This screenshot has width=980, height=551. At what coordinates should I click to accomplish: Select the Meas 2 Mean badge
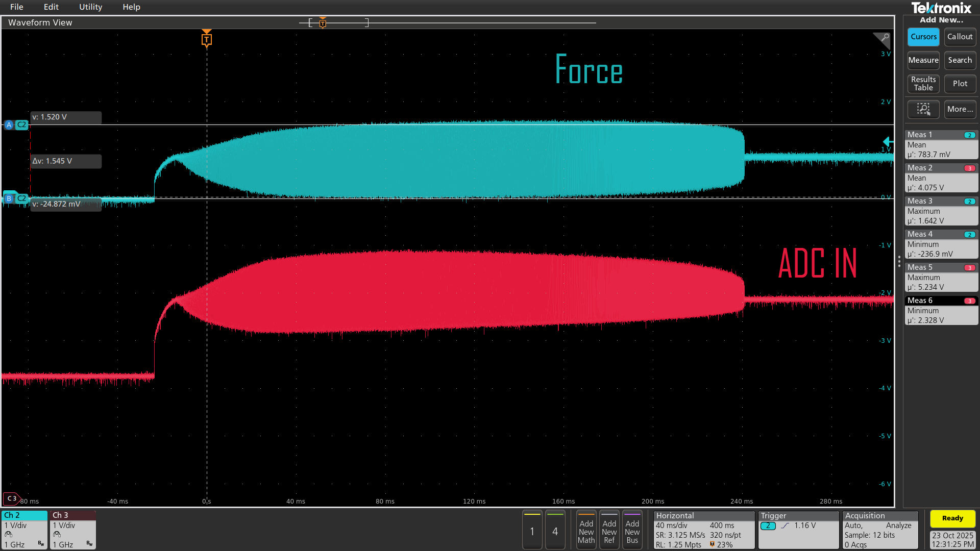point(941,178)
